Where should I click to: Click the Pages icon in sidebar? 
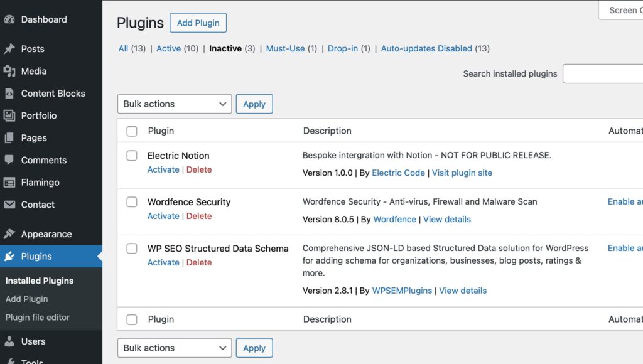[x=9, y=137]
